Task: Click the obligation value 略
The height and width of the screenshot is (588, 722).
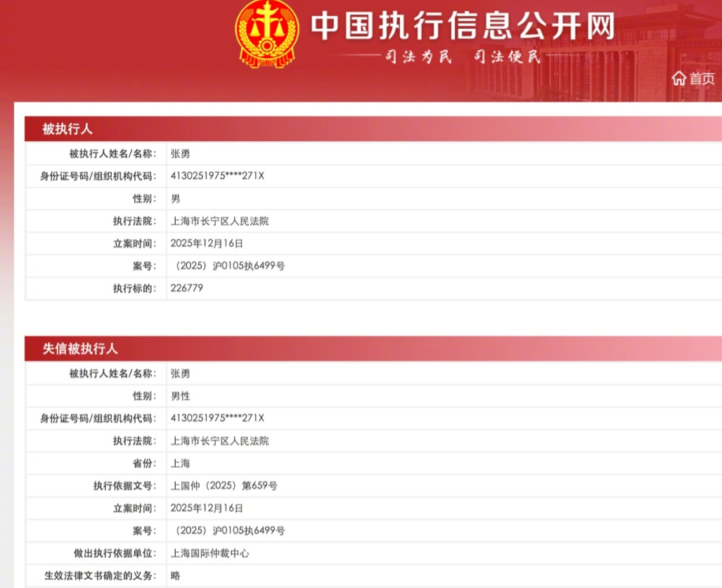Action: (176, 576)
